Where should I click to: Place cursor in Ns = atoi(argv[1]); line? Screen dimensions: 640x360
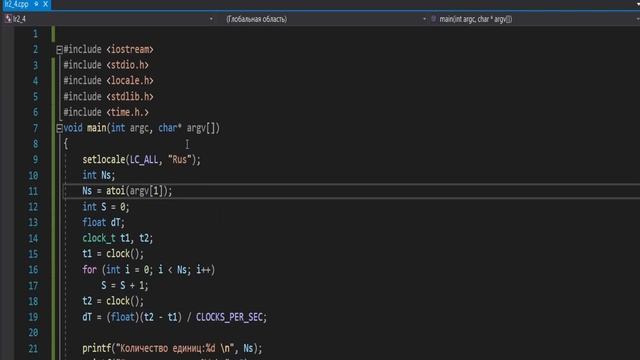[127, 191]
